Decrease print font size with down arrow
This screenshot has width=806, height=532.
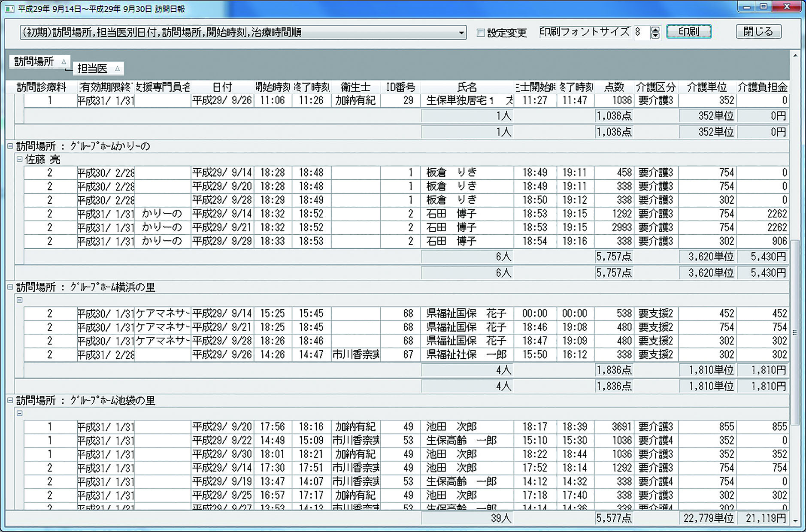pyautogui.click(x=655, y=36)
